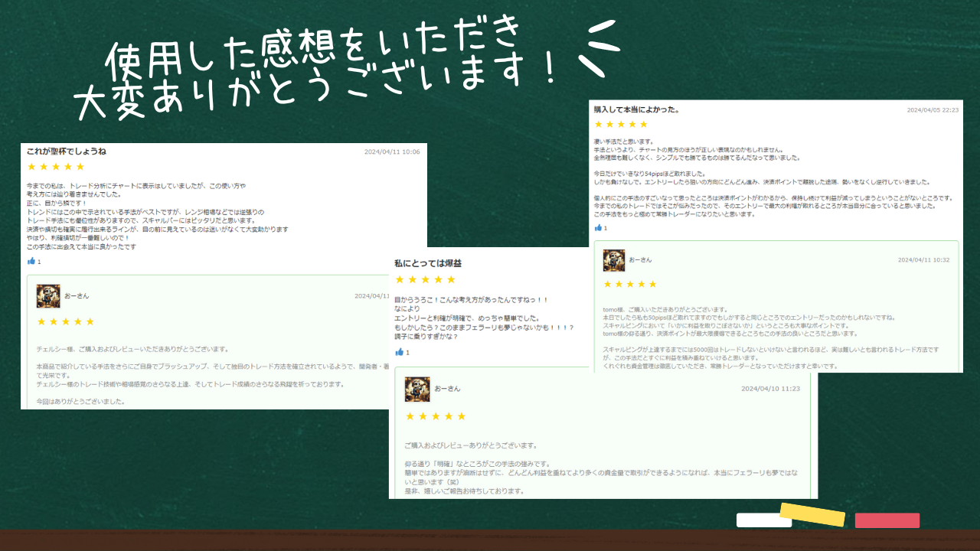Click the line '今日だけでいきなり54pipsほど取れました。'

[x=652, y=174]
